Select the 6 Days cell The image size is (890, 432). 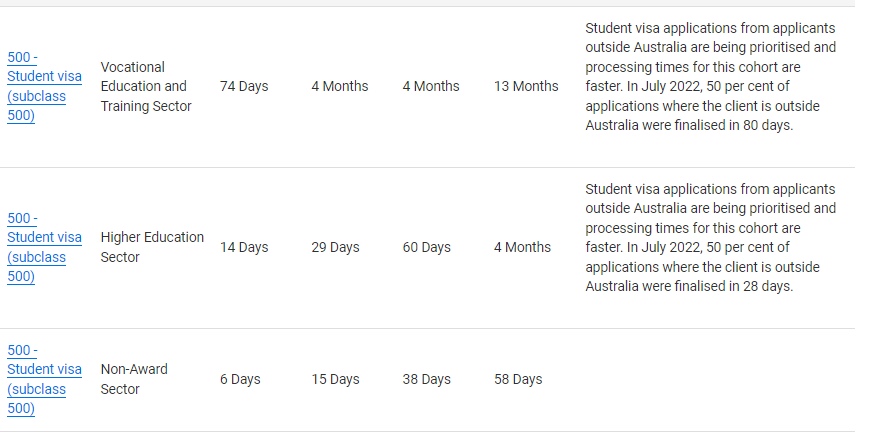tap(240, 379)
